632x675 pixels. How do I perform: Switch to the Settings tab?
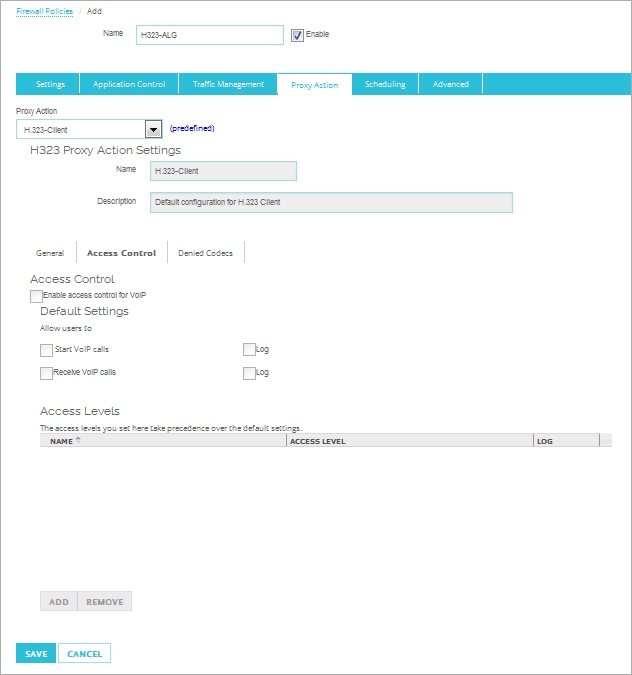coord(50,85)
